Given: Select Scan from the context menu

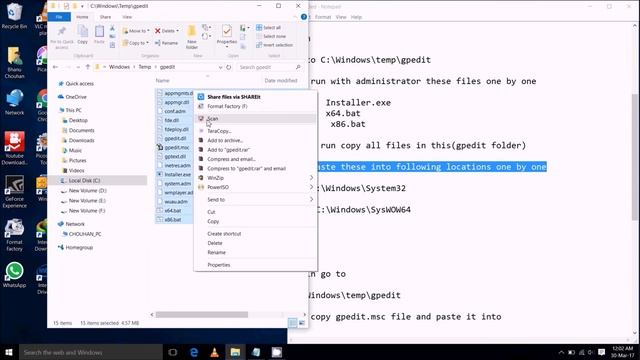Looking at the screenshot, I should click(256, 118).
